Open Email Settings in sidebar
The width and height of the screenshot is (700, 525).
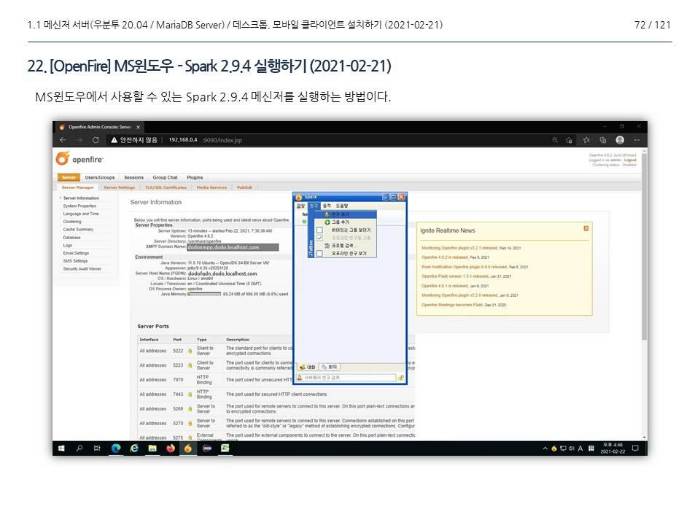76,253
